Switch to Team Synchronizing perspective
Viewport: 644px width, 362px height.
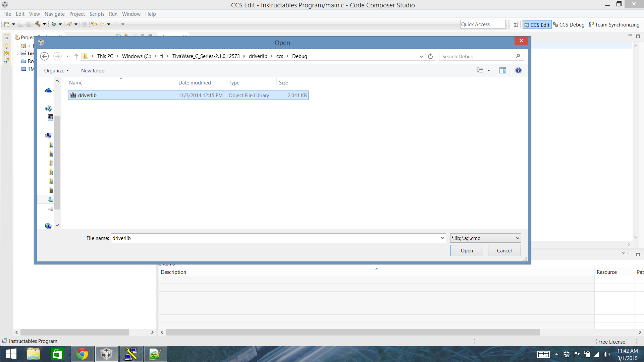click(x=614, y=25)
